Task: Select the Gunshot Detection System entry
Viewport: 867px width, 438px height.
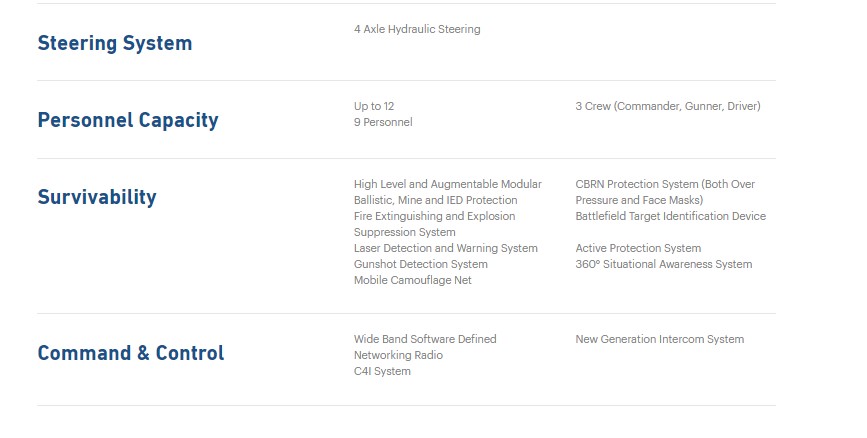Action: (420, 264)
